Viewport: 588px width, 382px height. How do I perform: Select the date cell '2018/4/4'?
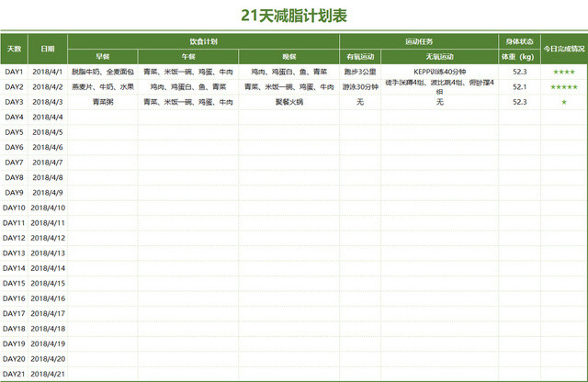pyautogui.click(x=48, y=117)
